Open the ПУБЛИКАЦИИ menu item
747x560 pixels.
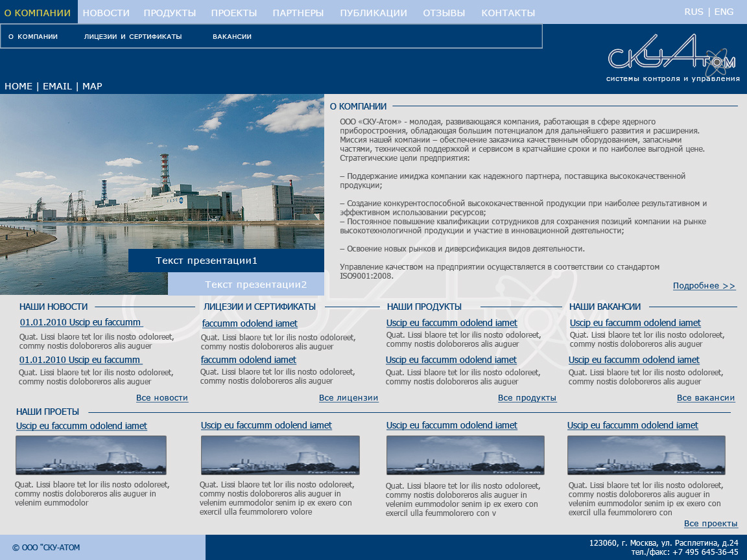(x=373, y=13)
